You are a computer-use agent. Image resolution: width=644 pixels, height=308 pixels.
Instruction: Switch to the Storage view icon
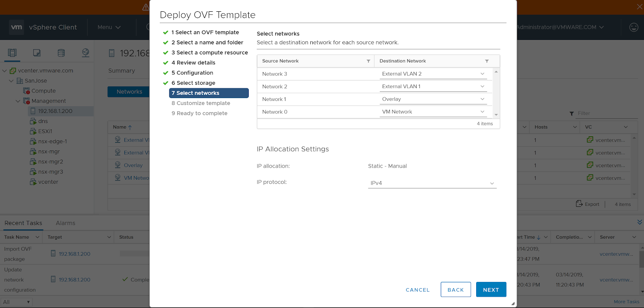pyautogui.click(x=61, y=53)
